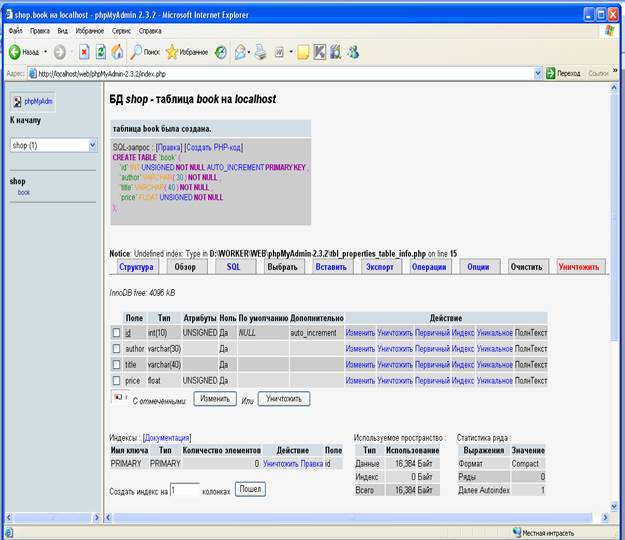625x540 pixels.
Task: Click the Создать PHP-код link
Action: tap(214, 147)
